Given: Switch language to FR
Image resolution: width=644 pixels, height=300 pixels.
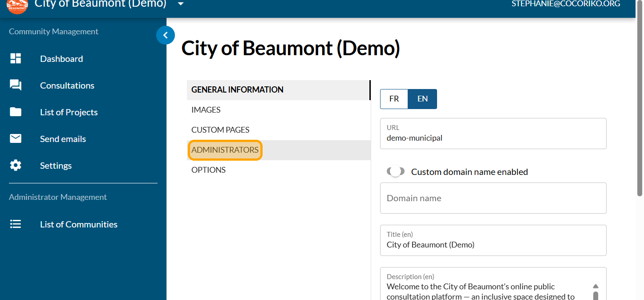Looking at the screenshot, I should tap(394, 99).
